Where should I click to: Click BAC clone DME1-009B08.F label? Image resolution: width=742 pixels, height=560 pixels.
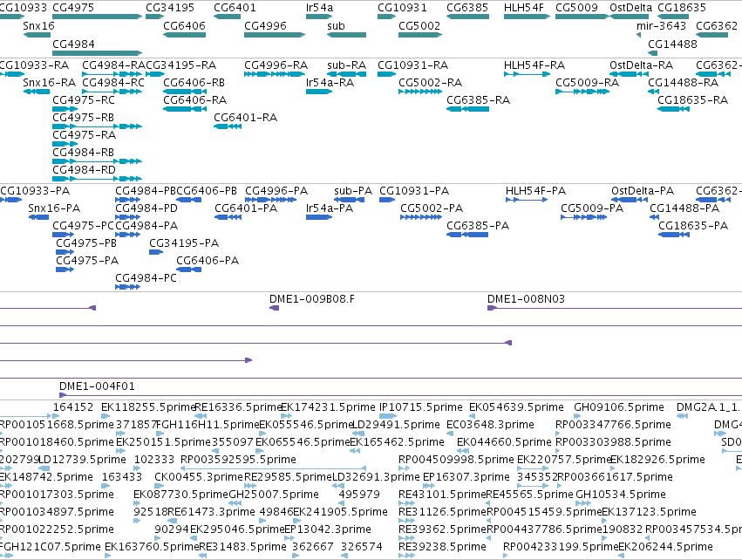(x=312, y=299)
